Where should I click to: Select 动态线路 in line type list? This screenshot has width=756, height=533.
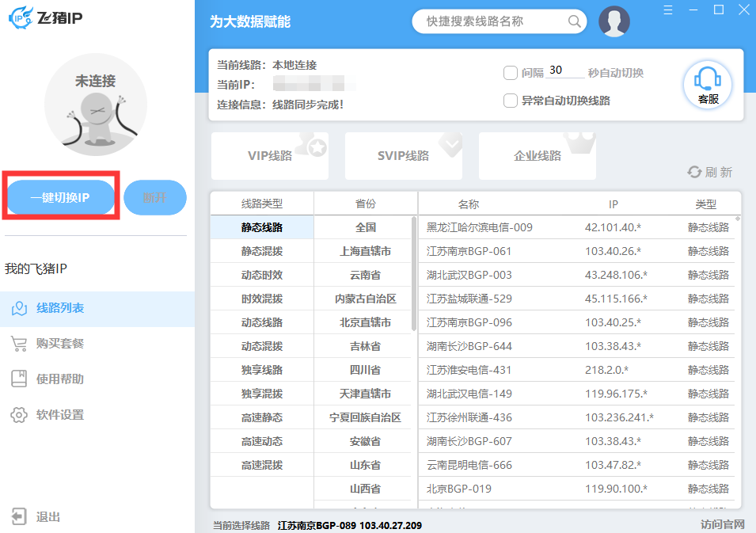tap(262, 322)
